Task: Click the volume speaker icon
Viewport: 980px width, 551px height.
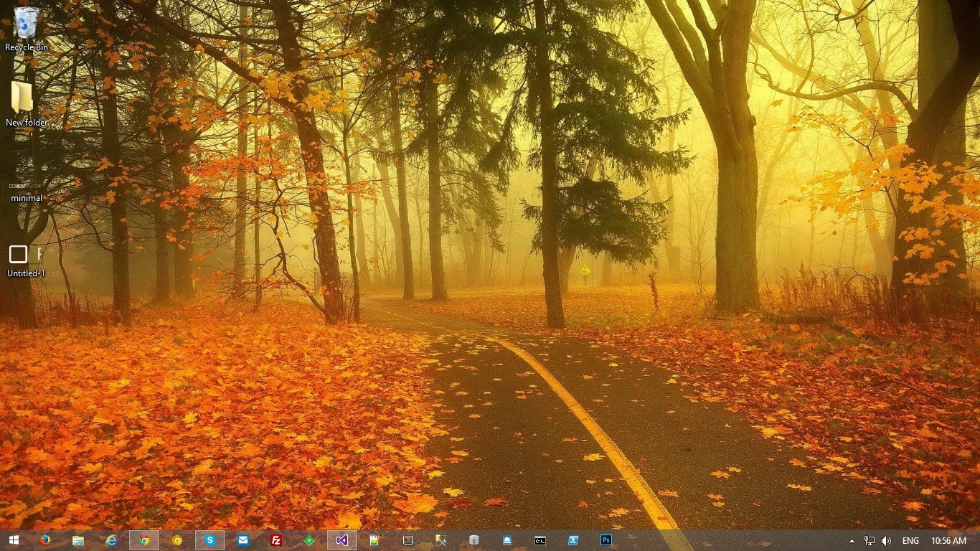Action: coord(886,541)
